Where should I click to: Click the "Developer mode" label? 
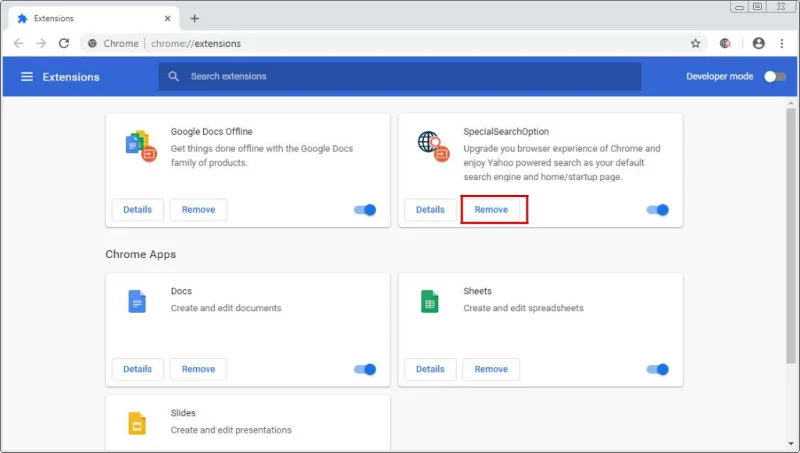tap(719, 77)
